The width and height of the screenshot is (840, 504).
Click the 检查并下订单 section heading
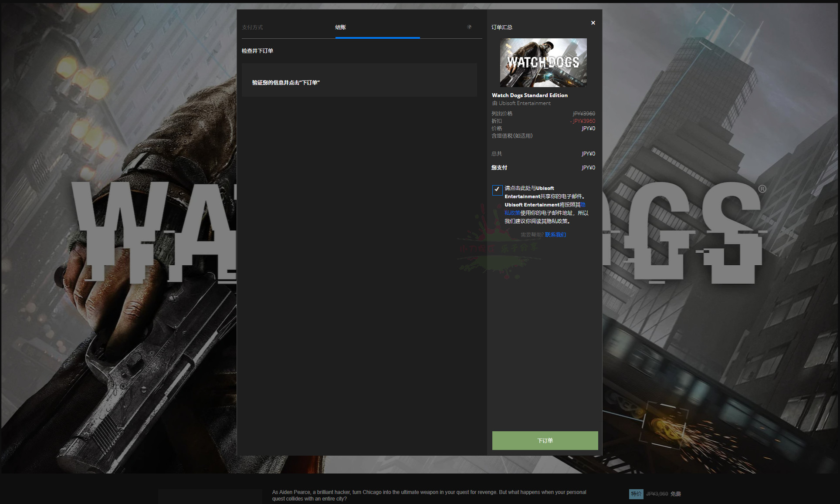point(257,51)
